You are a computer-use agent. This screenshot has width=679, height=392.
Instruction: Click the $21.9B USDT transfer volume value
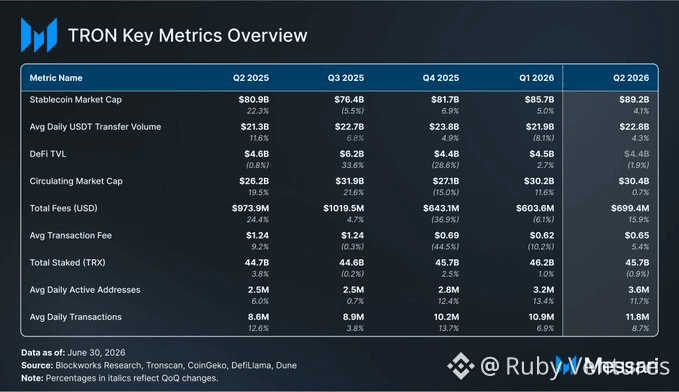(540, 127)
